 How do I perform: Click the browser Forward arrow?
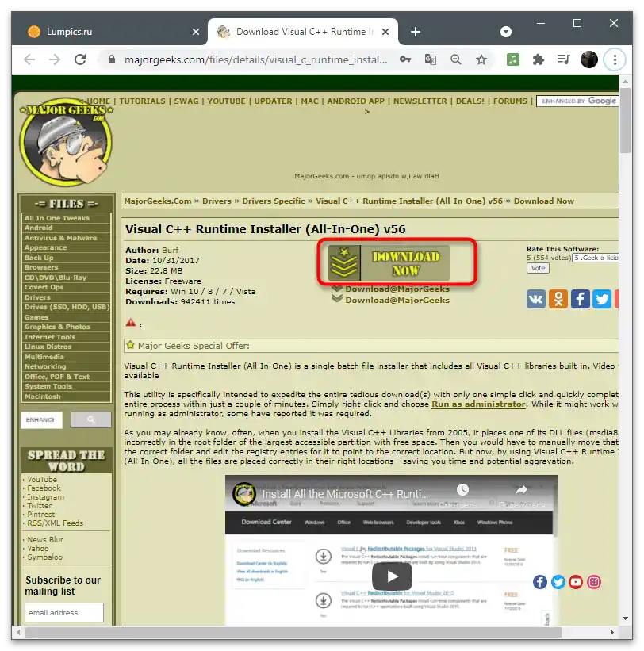point(55,59)
